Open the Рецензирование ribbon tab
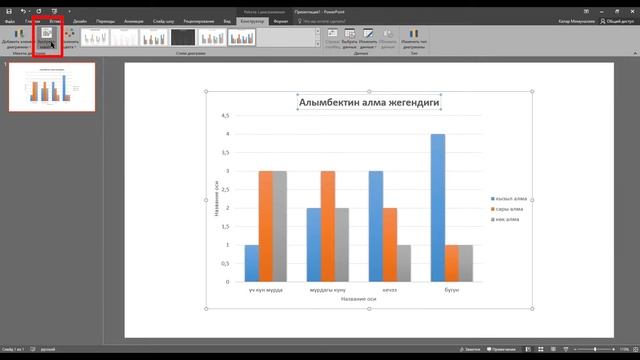This screenshot has height=360, width=640. [x=199, y=21]
